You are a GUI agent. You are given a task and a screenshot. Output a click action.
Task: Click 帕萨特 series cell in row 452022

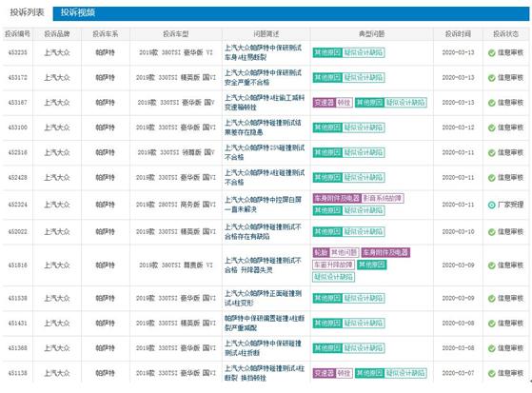[106, 232]
